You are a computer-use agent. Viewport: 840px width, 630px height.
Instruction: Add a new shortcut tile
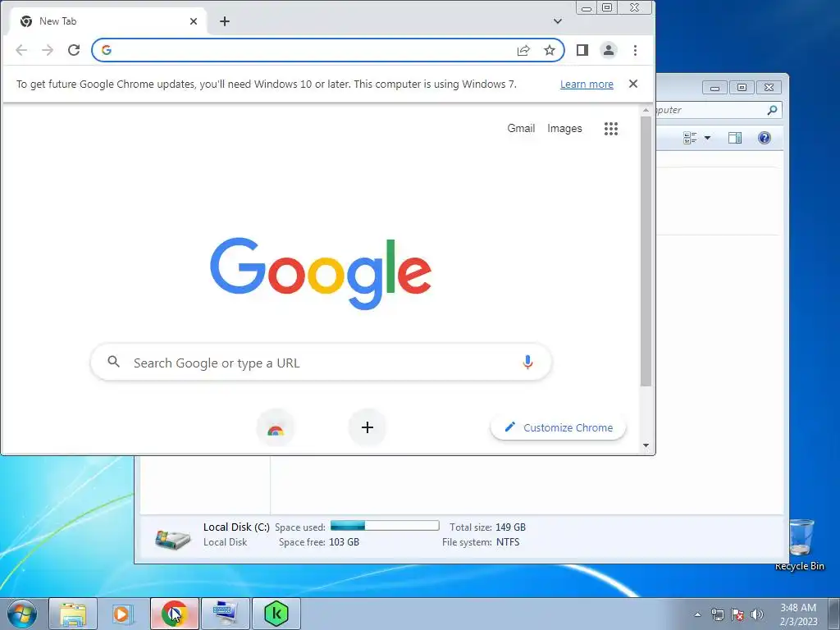pyautogui.click(x=367, y=427)
